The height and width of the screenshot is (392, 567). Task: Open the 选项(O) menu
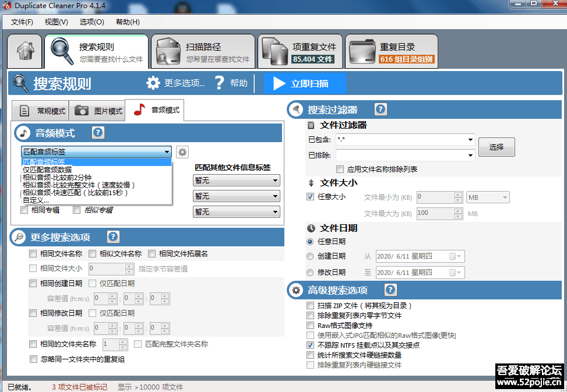90,22
